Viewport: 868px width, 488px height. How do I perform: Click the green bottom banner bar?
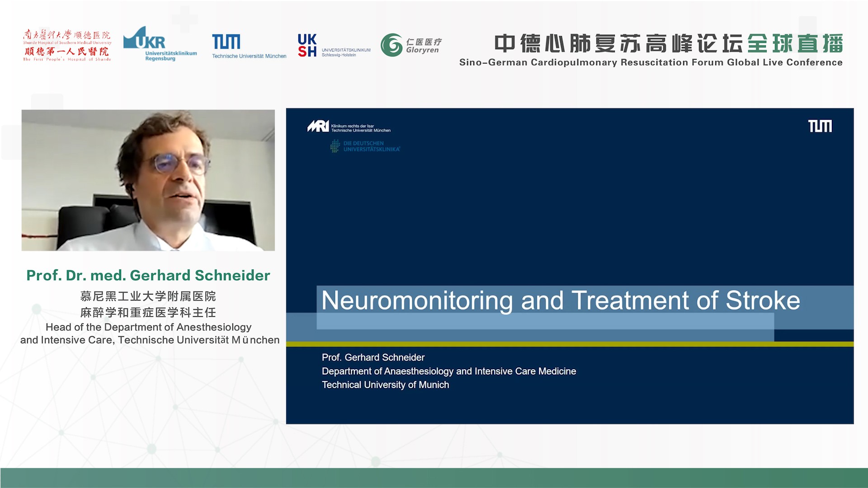(x=434, y=478)
